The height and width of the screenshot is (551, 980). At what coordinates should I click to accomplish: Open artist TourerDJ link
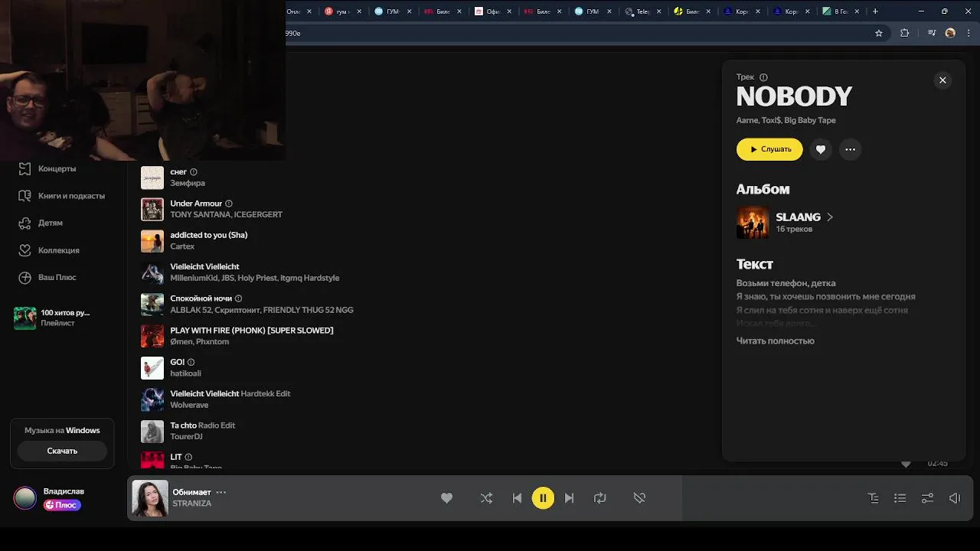(x=186, y=436)
